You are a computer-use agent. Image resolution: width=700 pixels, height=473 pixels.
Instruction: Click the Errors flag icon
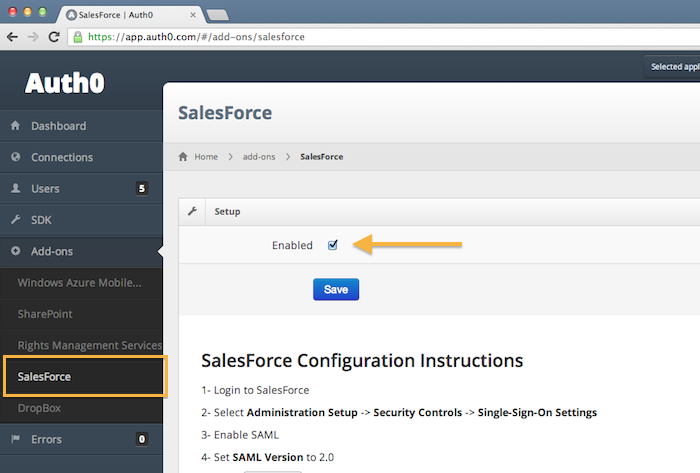click(x=16, y=439)
